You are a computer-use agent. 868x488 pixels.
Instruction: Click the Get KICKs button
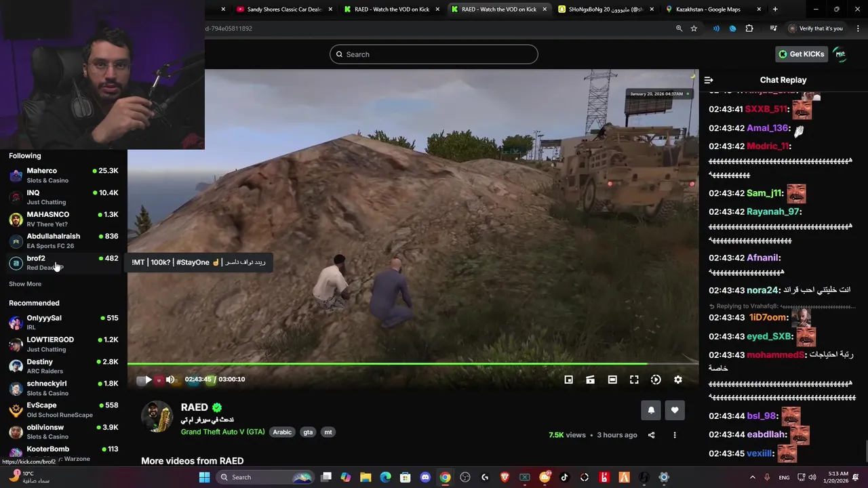coord(802,54)
